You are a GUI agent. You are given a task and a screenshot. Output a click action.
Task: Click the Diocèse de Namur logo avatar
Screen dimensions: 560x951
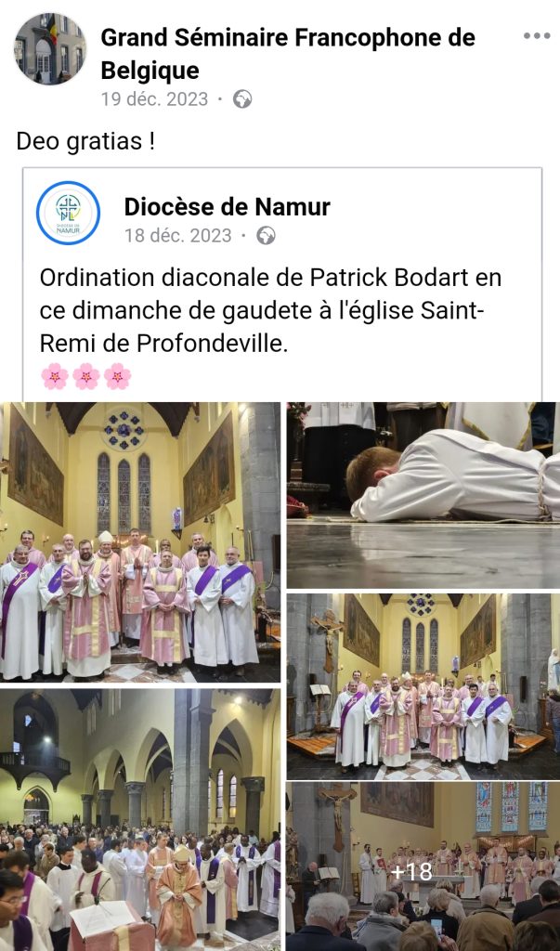(68, 213)
